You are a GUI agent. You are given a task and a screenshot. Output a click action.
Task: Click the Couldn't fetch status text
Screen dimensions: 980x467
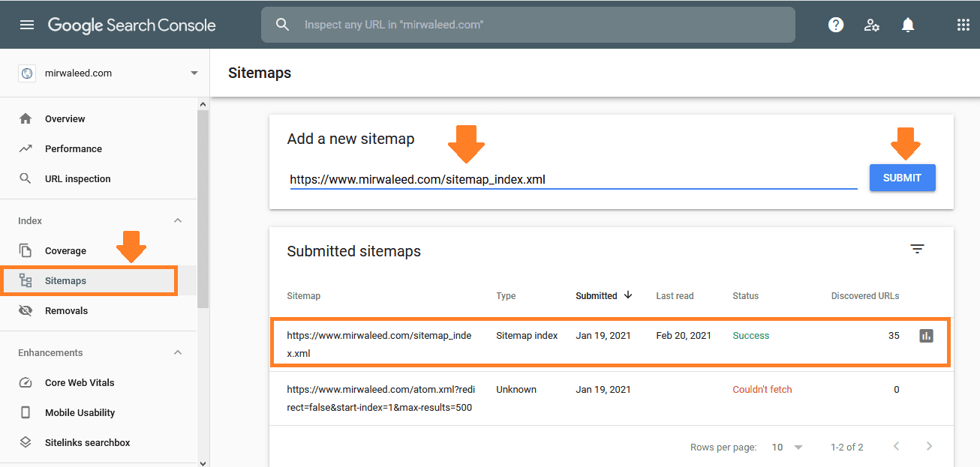762,389
